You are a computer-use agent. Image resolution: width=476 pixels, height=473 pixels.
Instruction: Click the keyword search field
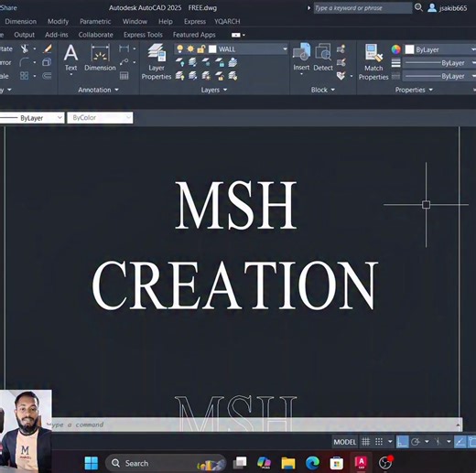click(x=362, y=8)
